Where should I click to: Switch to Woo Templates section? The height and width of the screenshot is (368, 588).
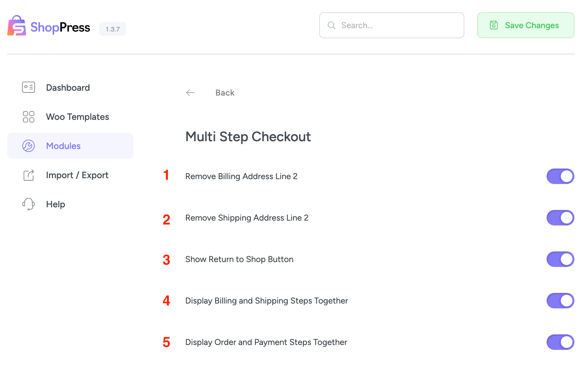tap(77, 117)
